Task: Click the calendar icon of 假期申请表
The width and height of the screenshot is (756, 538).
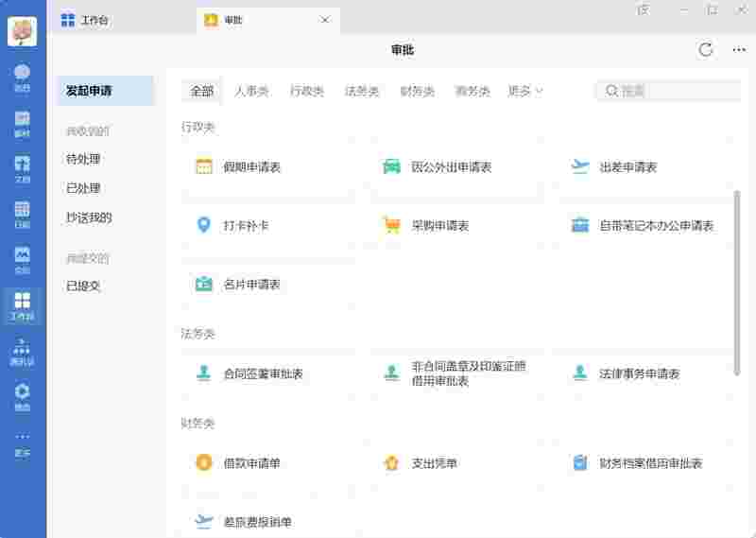Action: (x=204, y=166)
